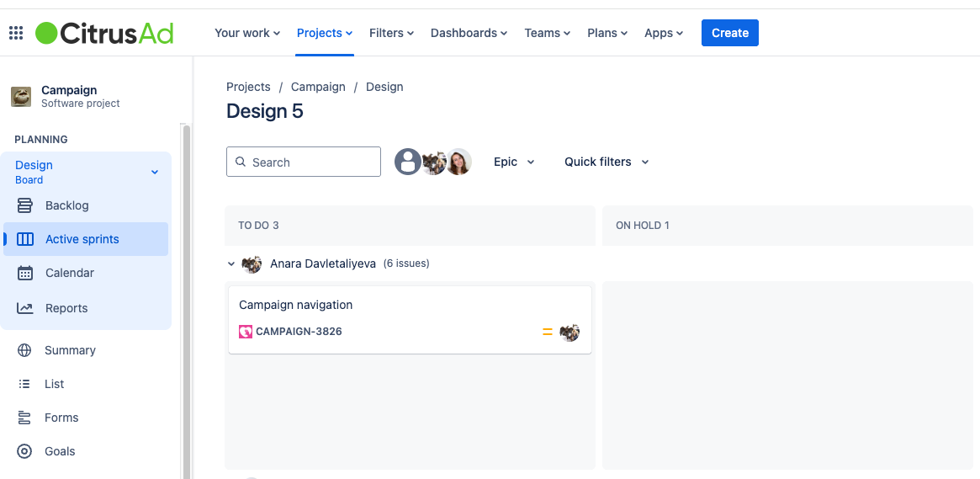Click the CitrusAd logo
This screenshot has width=980, height=479.
pos(104,33)
